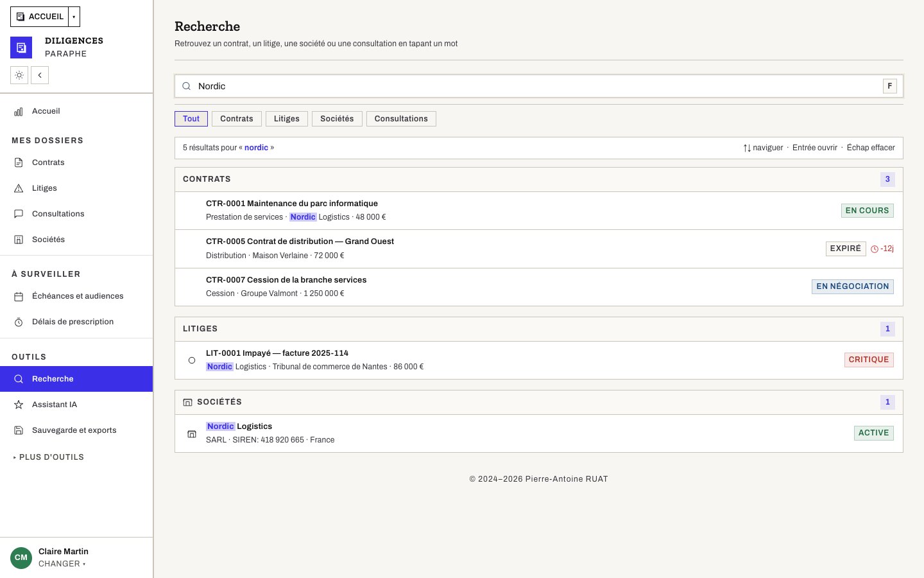Go to Échéances et audiences
Screen dimensions: 924x578
tap(76, 296)
